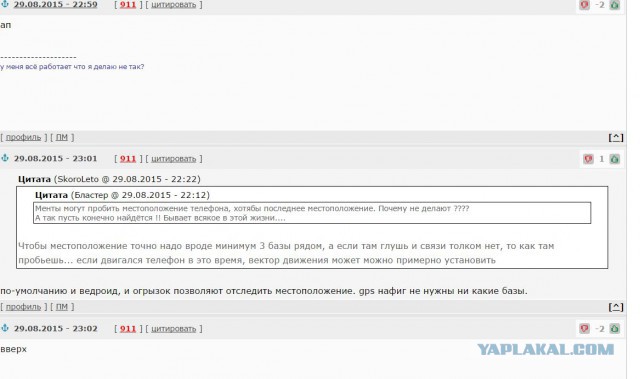Click the 29.08.2015 - 23:01 post date

coord(56,158)
